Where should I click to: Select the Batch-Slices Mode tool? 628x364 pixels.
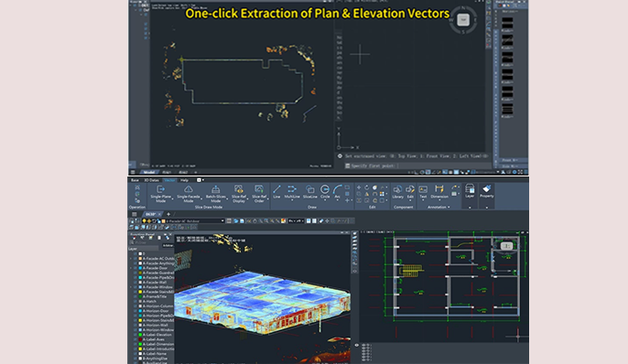coord(216,194)
